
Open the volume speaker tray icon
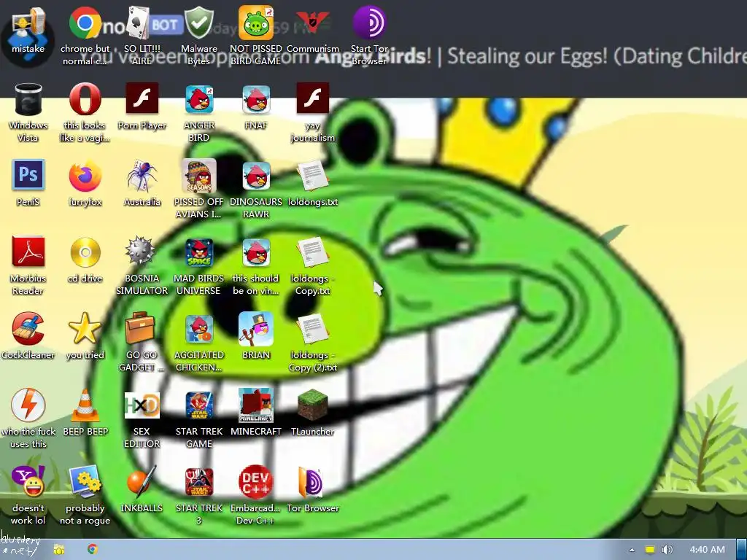point(667,550)
